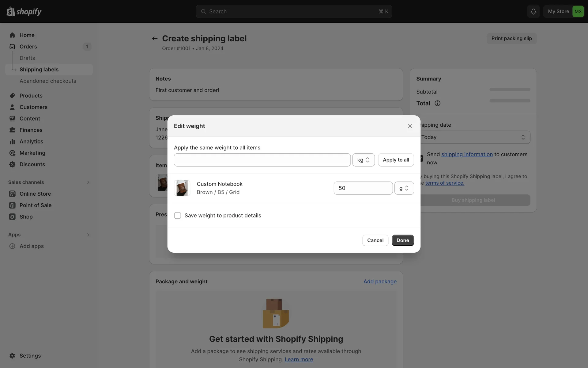
Task: Click the Add apps plus icon
Action: [x=12, y=246]
